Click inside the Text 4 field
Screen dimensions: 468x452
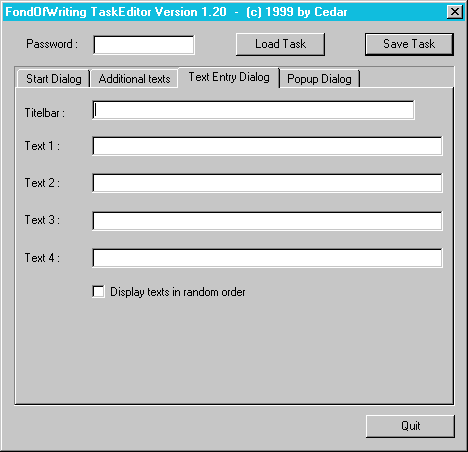[x=267, y=258]
